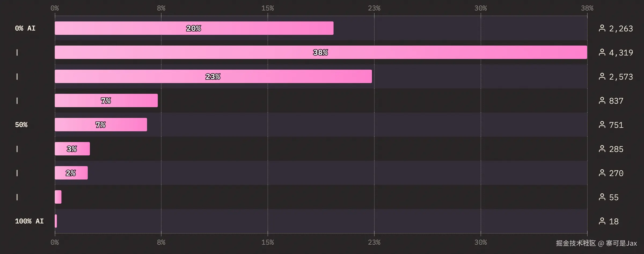Click the bar labeled 23%
The image size is (644, 254).
coord(213,76)
